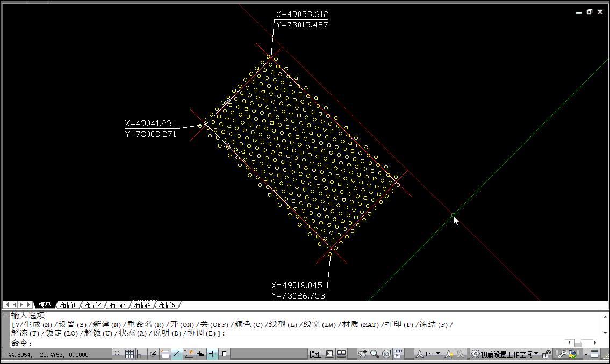Image resolution: width=610 pixels, height=364 pixels.
Task: Toggle Grid Display in status bar
Action: (x=130, y=354)
